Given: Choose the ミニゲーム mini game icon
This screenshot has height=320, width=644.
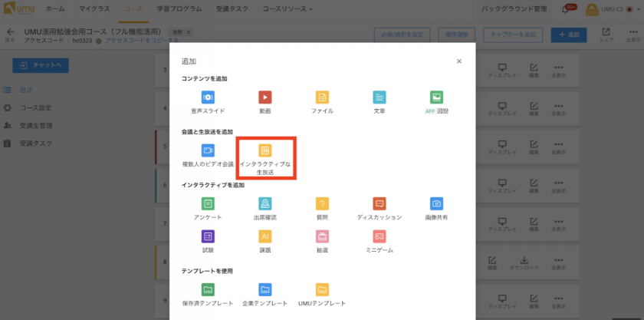Looking at the screenshot, I should pyautogui.click(x=379, y=236).
